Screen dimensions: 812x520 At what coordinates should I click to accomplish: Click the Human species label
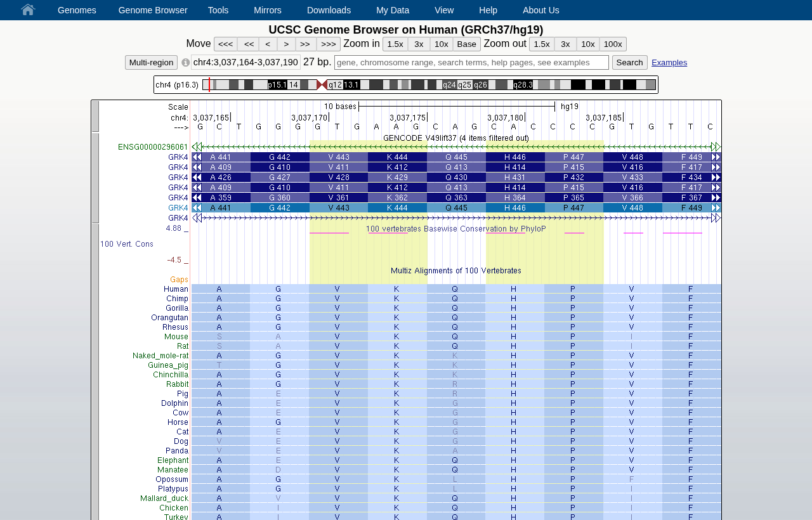tap(176, 289)
